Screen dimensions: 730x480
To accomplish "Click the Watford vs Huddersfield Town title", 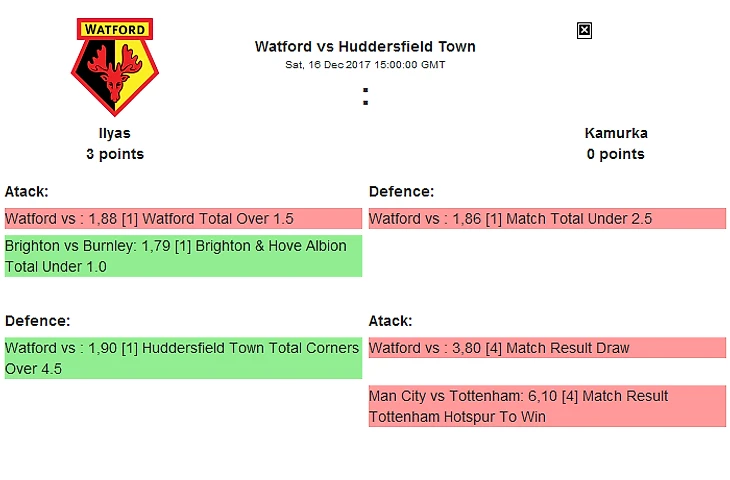I will [x=365, y=47].
